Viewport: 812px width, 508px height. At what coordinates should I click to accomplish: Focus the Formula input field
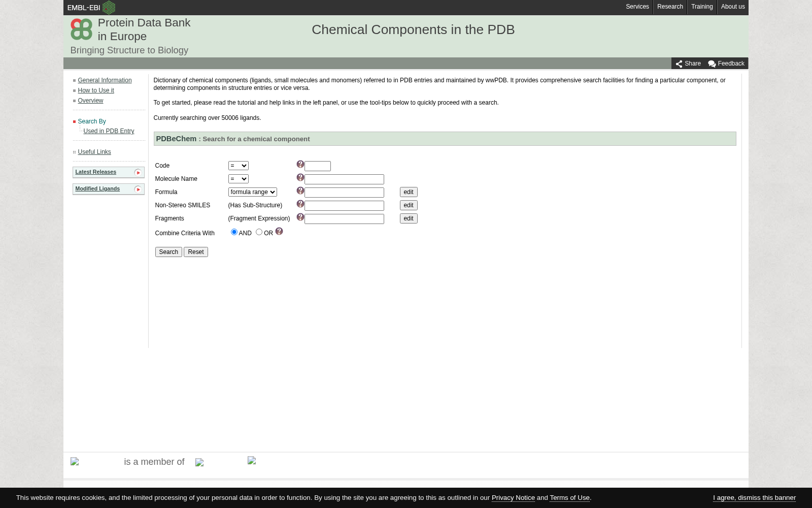pyautogui.click(x=344, y=193)
